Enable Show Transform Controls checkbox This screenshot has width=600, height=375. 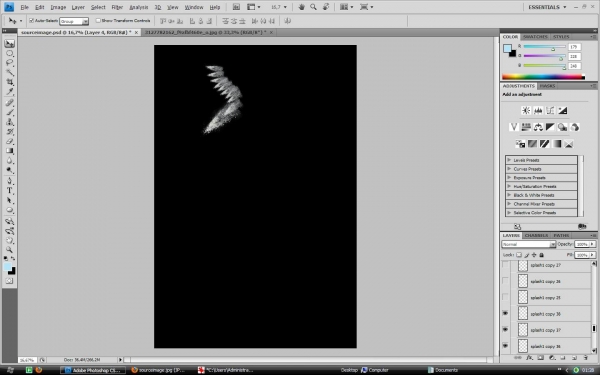tap(98, 21)
